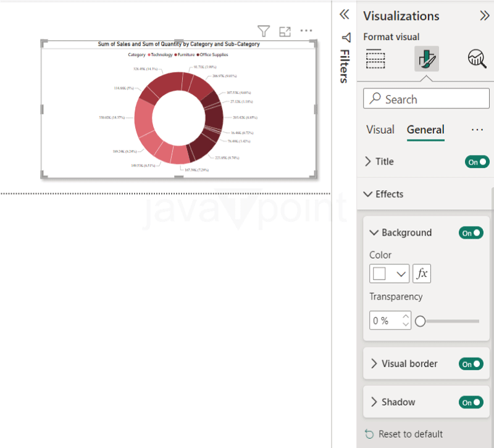Image resolution: width=494 pixels, height=448 pixels.
Task: Open the background Color dropdown
Action: point(401,273)
